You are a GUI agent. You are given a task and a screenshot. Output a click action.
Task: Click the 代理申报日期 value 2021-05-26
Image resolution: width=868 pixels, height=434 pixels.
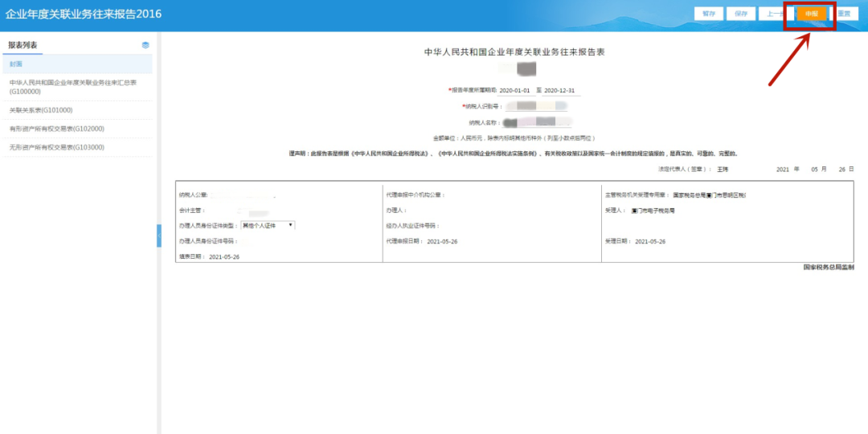pos(442,241)
